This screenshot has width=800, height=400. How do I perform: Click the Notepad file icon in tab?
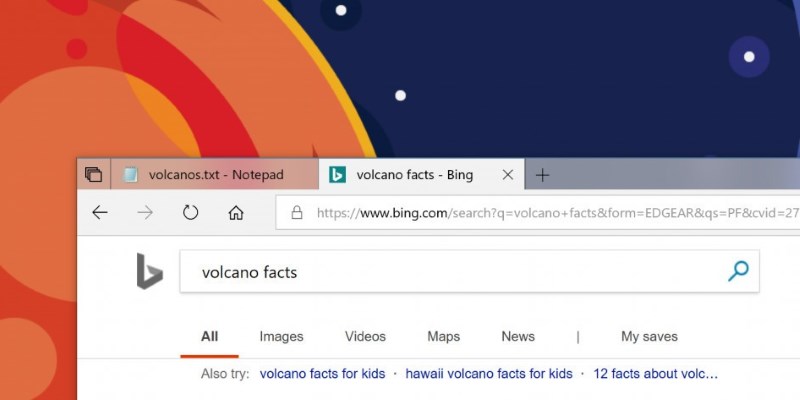click(130, 175)
